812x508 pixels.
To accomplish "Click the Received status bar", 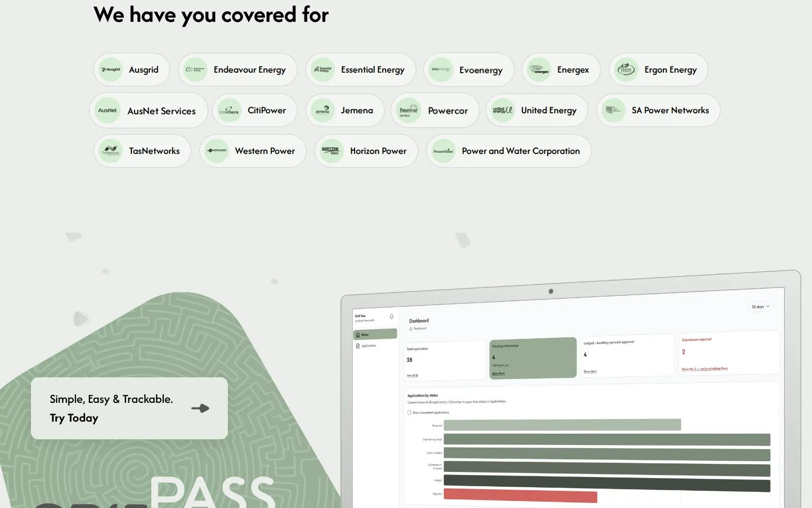I will (562, 425).
